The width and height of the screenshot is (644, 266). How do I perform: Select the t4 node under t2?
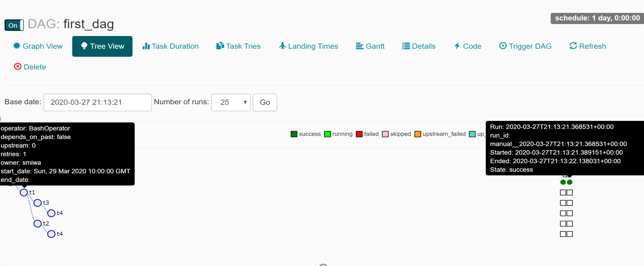[51, 234]
